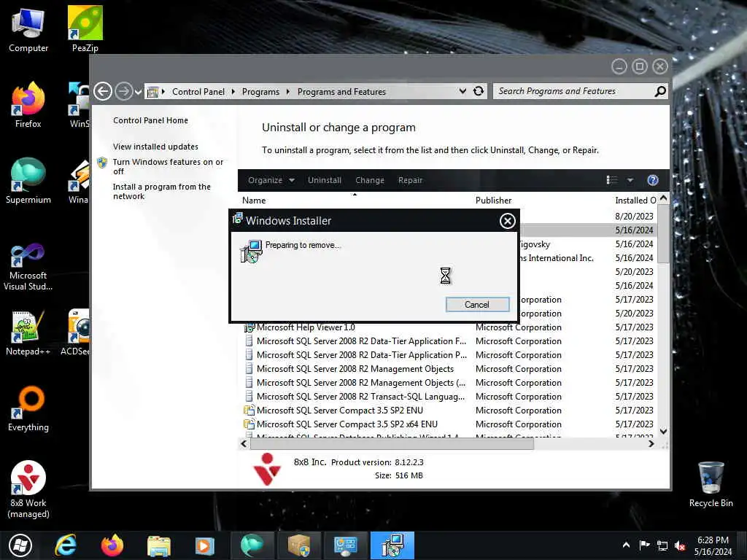Launch 8x8 Work (managed) desktop shortcut

(28, 490)
